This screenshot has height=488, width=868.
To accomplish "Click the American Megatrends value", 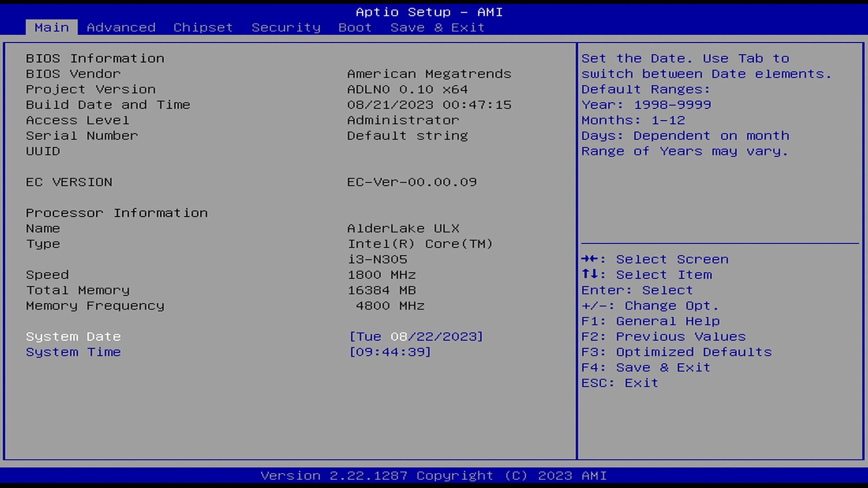I will (429, 74).
